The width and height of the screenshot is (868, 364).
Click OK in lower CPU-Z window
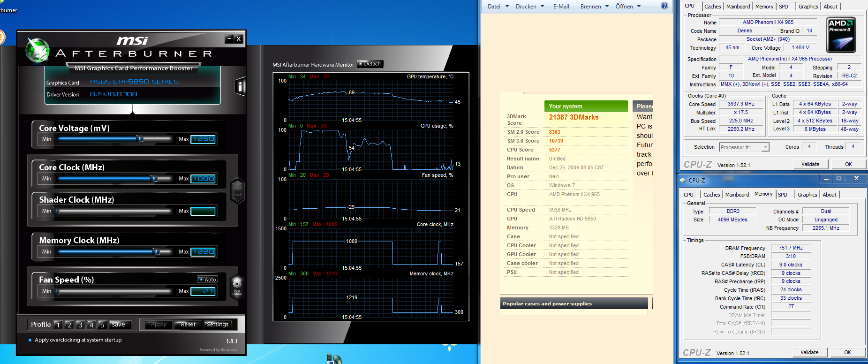pyautogui.click(x=847, y=352)
